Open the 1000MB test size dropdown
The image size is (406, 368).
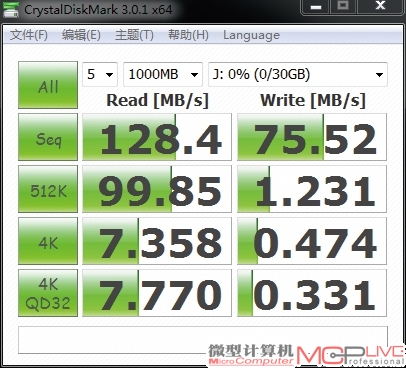163,74
